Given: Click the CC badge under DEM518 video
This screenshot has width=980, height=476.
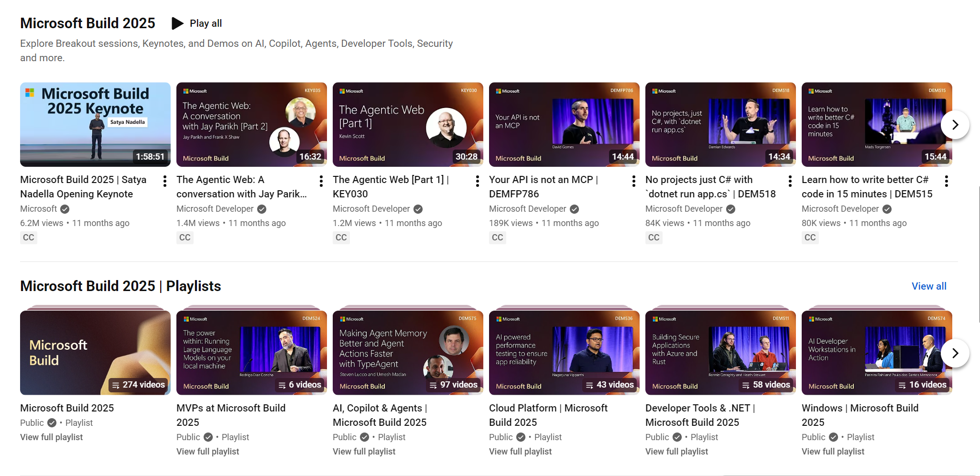Looking at the screenshot, I should (x=654, y=238).
